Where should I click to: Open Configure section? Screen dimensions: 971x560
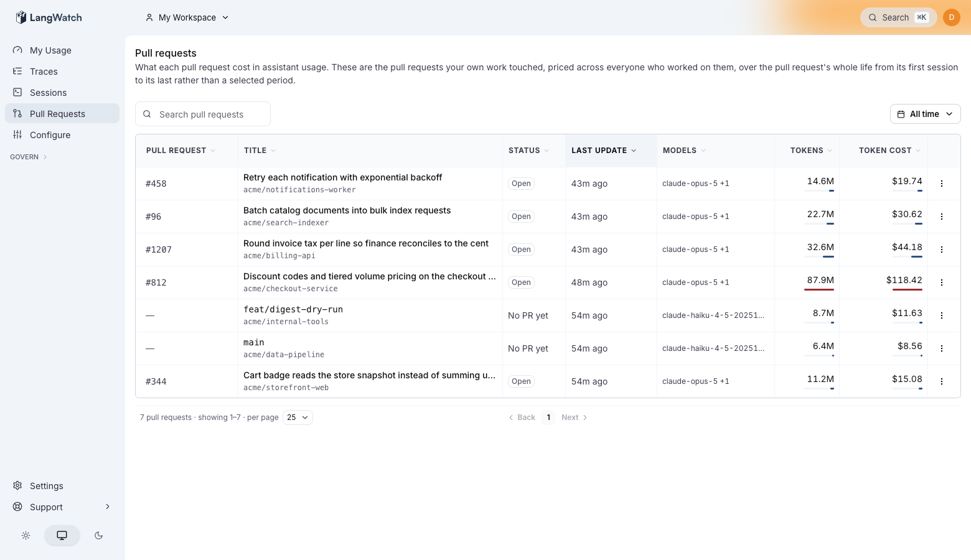coord(62,135)
